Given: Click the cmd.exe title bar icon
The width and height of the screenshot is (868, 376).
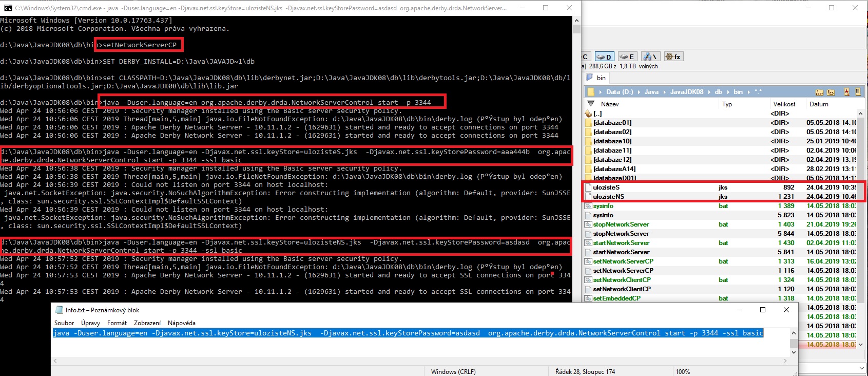Looking at the screenshot, I should 8,8.
